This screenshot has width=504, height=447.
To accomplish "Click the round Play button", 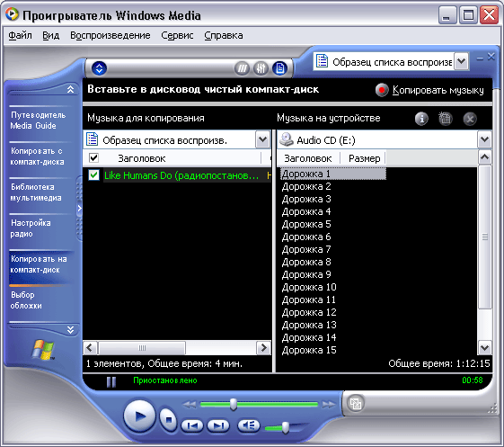I will coord(139,416).
